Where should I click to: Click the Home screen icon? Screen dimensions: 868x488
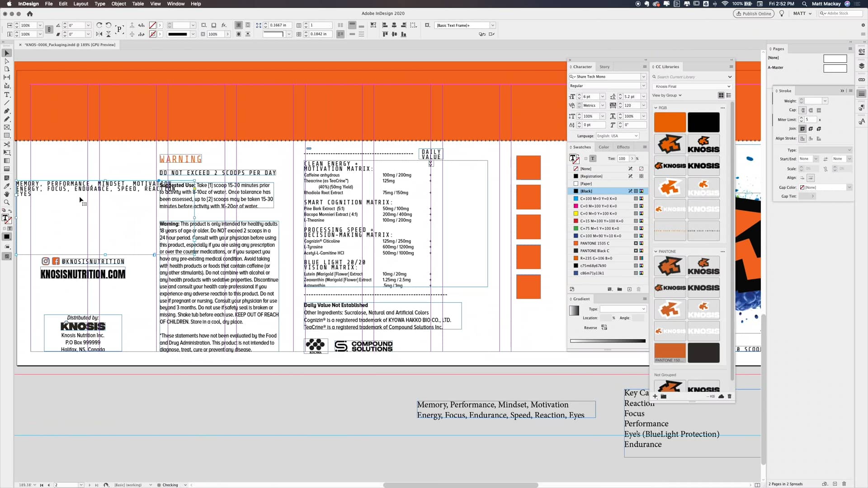pos(30,14)
